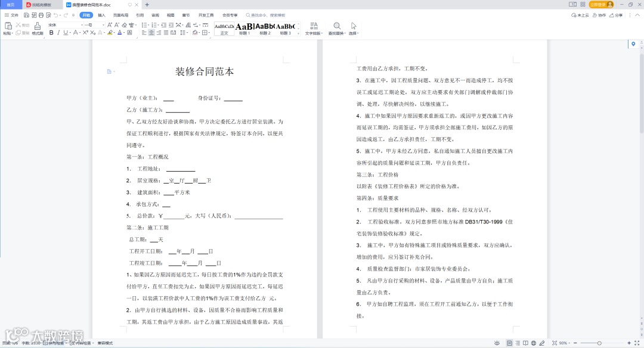Open the 页面布局 (Page Layout) tab
The image size is (644, 348).
click(x=120, y=15)
